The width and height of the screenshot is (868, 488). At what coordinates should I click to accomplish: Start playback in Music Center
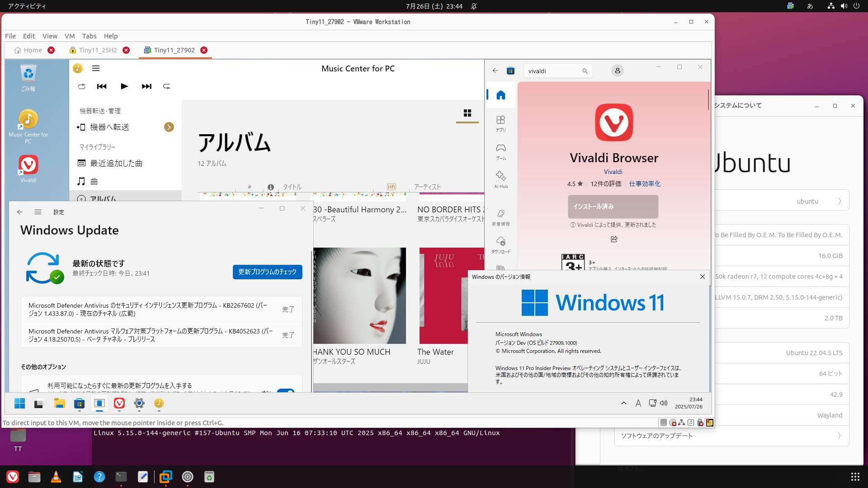(124, 86)
